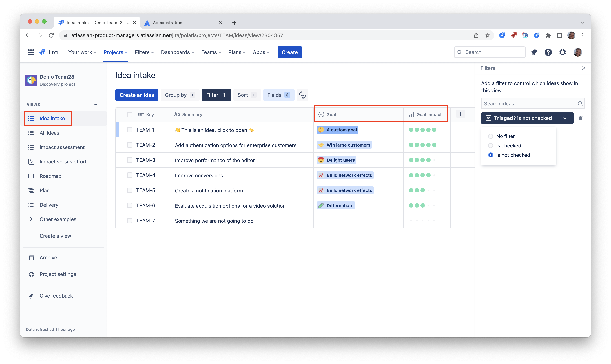
Task: Delete the Triaged filter with trash icon
Action: 581,118
